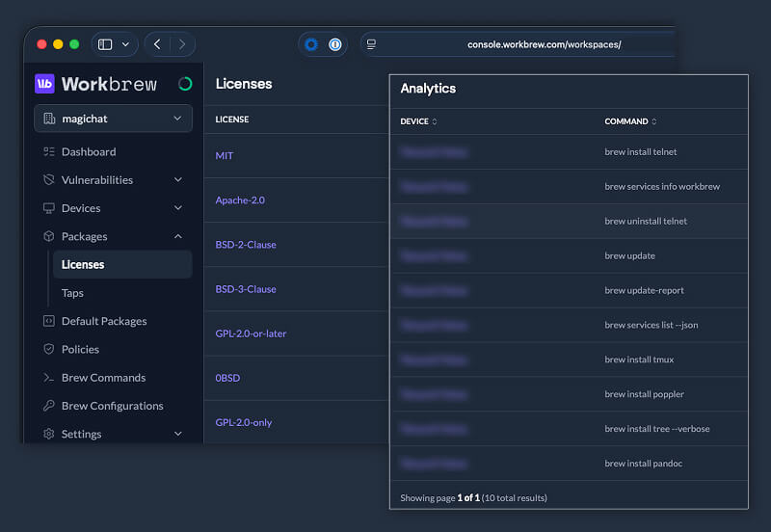Open the GPL-2.0-or-later license link
Screen dimensions: 771x532
(x=251, y=333)
